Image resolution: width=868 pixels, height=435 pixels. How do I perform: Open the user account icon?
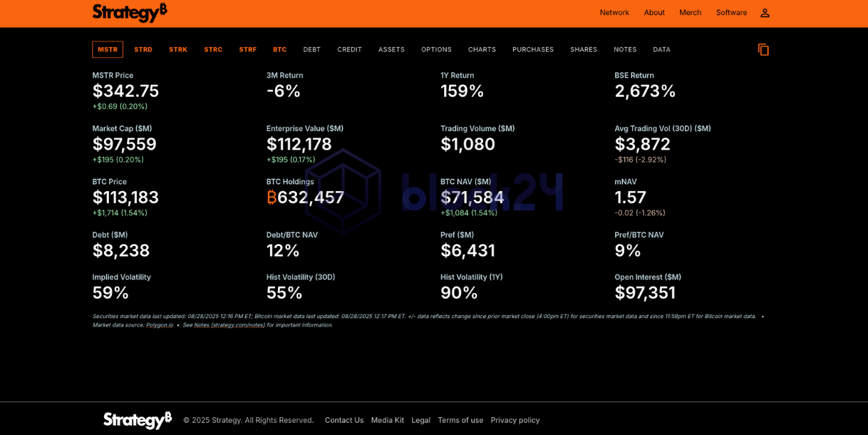765,13
